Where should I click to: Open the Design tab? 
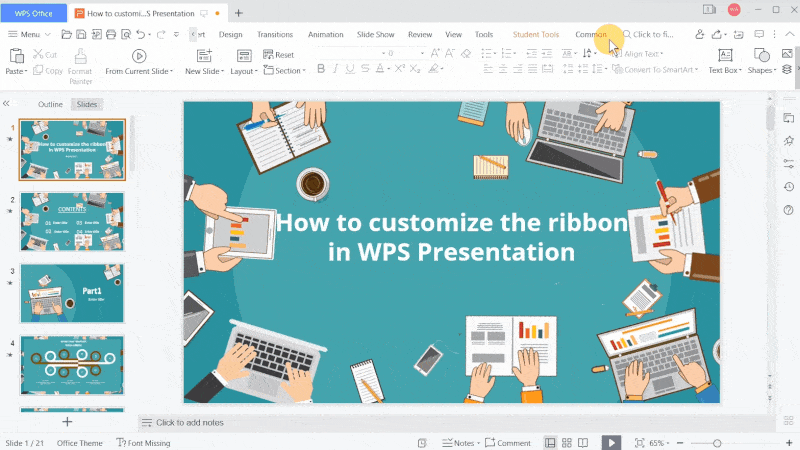click(231, 34)
